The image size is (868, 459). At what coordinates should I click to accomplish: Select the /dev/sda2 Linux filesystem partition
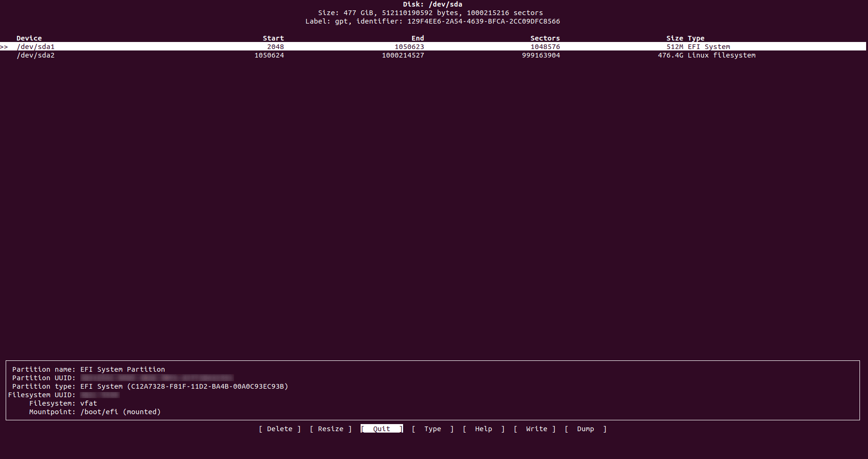coord(36,55)
